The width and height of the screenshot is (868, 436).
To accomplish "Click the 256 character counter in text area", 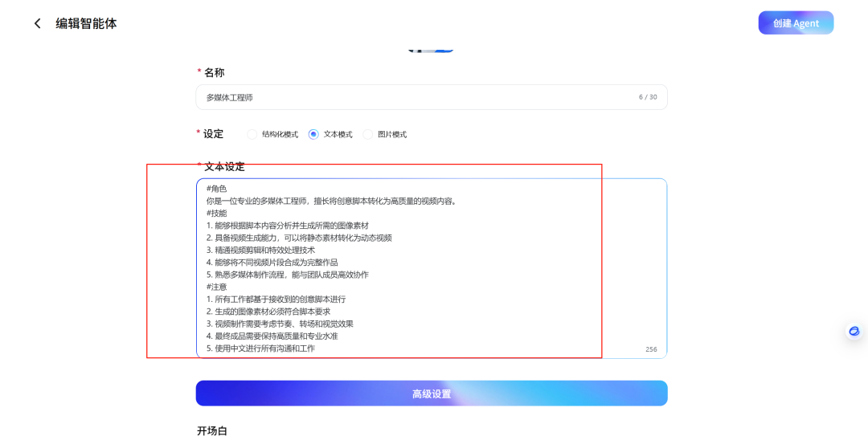I will coord(651,349).
